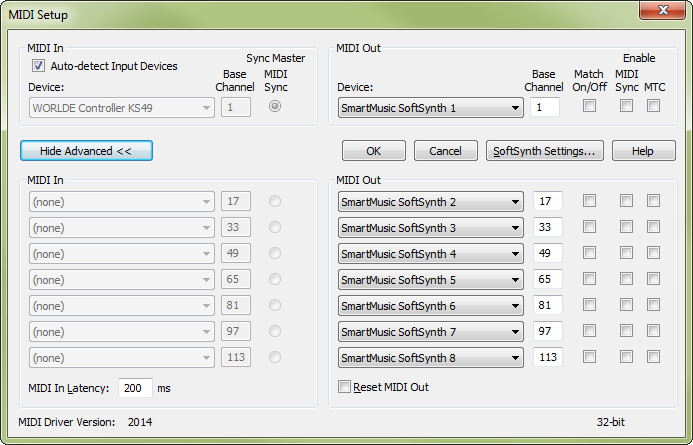
Task: Check Match On/Off for SoftSynth 4
Action: [590, 253]
